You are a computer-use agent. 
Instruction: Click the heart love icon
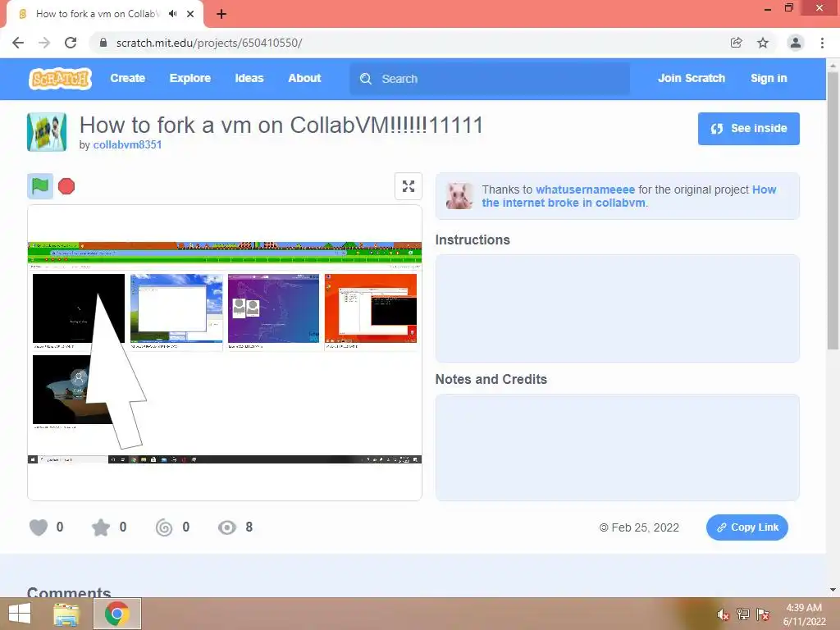pos(39,527)
